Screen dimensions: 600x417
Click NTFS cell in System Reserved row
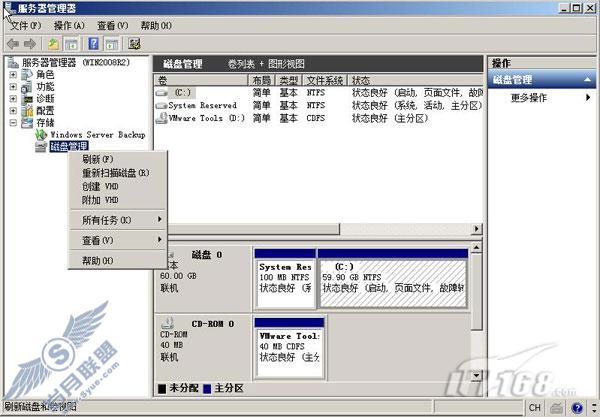coord(316,105)
